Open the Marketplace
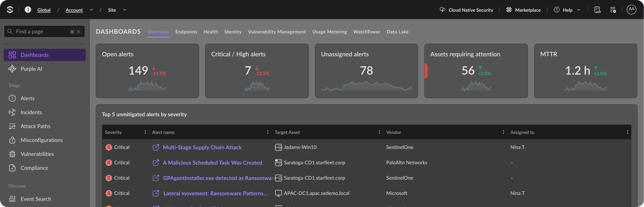The image size is (644, 207). [523, 10]
